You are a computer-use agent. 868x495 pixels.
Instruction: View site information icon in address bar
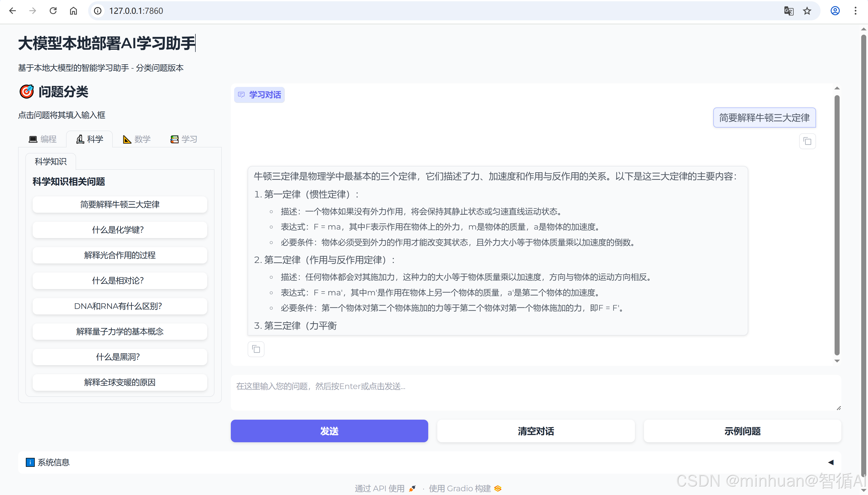point(98,11)
